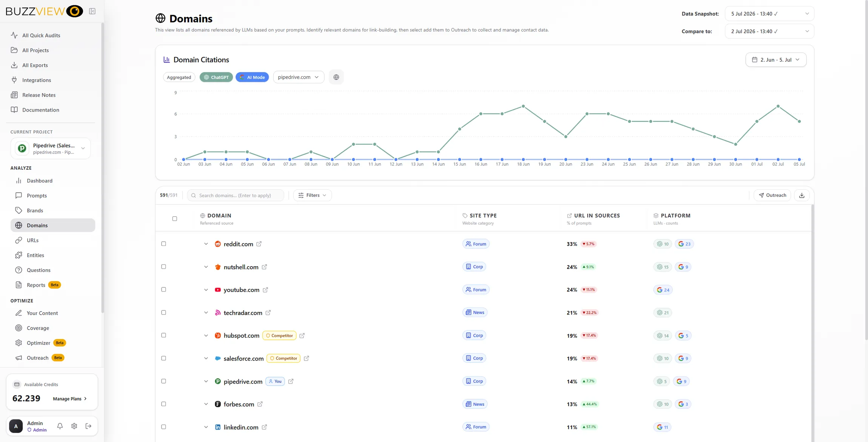
Task: Click the notifications bell icon
Action: (x=60, y=426)
